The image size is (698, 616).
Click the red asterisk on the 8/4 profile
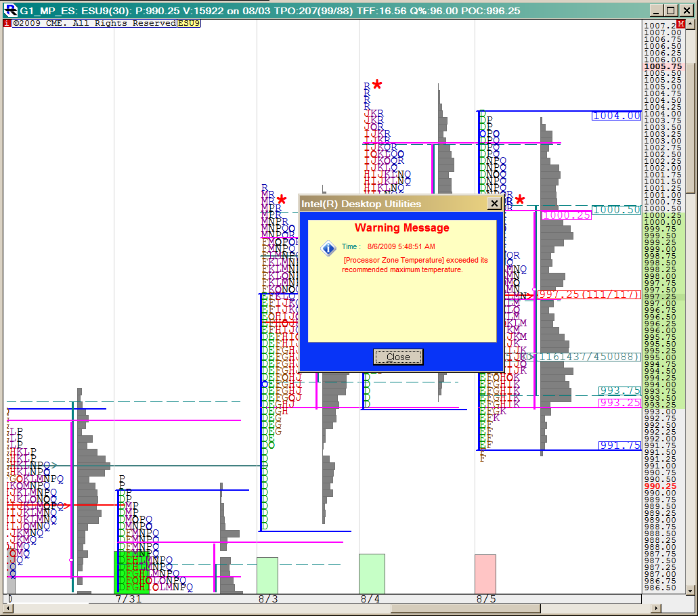tap(377, 85)
